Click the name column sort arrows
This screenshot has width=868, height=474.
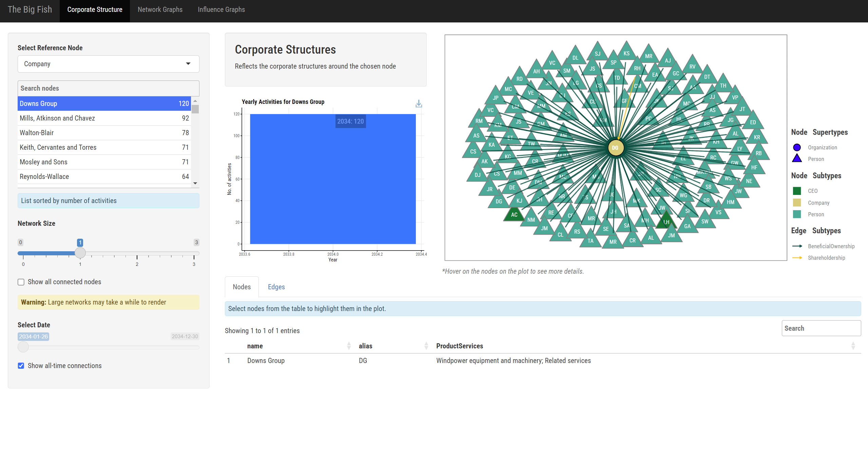(349, 346)
